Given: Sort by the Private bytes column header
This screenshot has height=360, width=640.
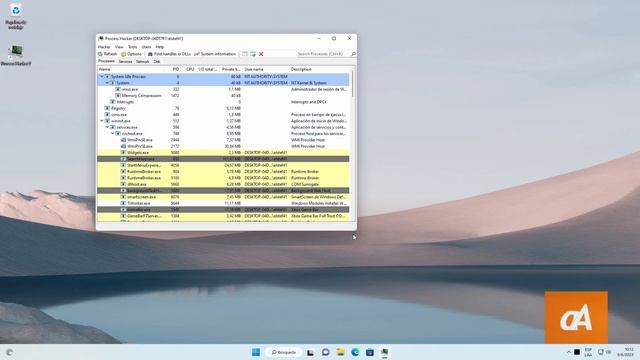Looking at the screenshot, I should (231, 69).
